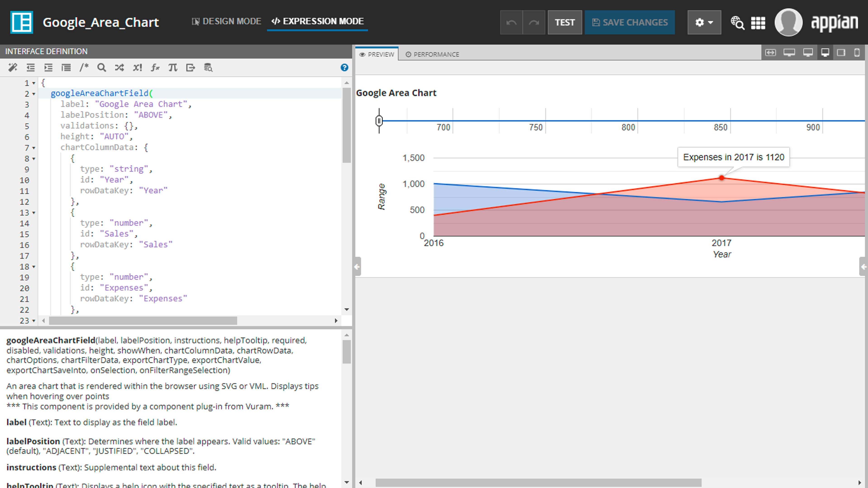The width and height of the screenshot is (868, 488).
Task: Collapse code fold at line 1
Action: 34,83
